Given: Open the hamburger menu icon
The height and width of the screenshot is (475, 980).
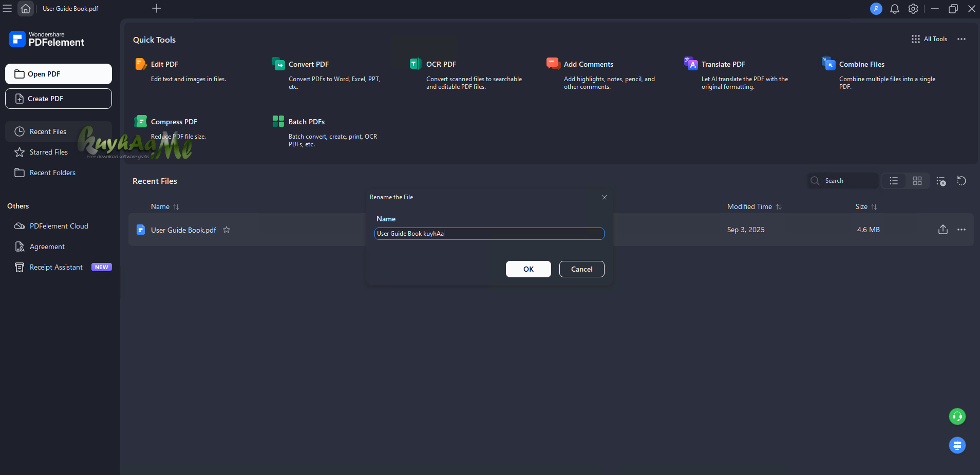Looking at the screenshot, I should pyautogui.click(x=7, y=8).
